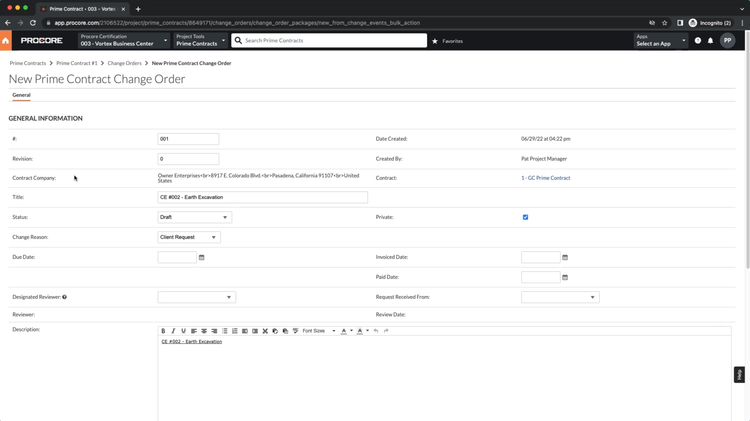The height and width of the screenshot is (421, 750).
Task: Open the project selector Vortex Business Center
Action: 123,41
